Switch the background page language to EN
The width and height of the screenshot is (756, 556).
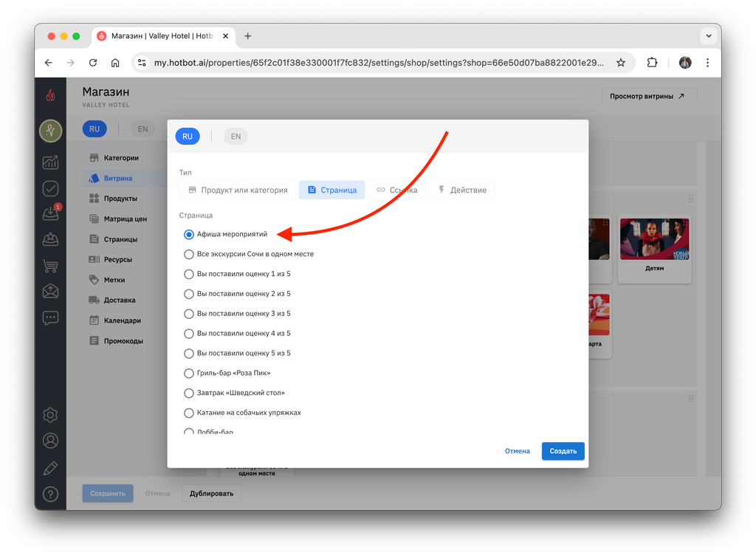[x=142, y=129]
